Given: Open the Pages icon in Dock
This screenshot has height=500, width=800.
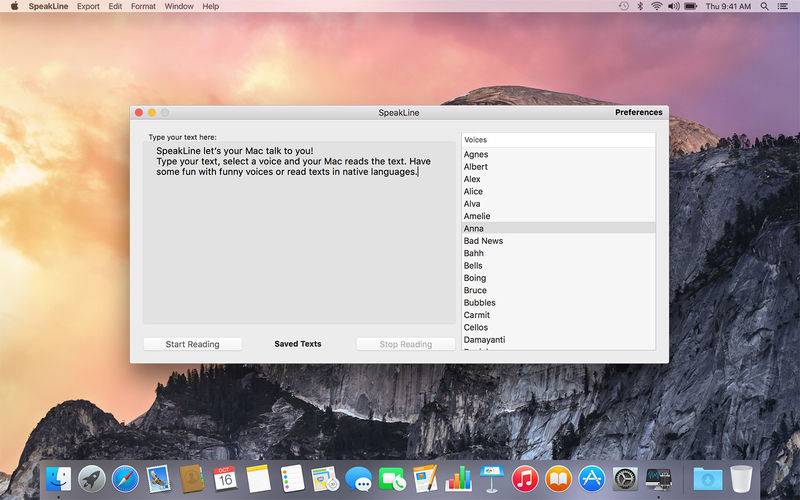Looking at the screenshot, I should [x=425, y=479].
